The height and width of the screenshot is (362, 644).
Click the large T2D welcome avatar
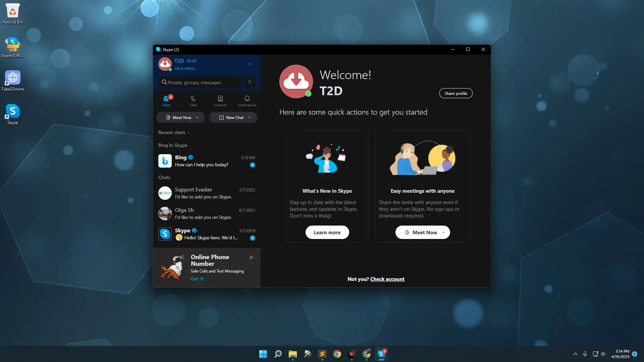click(x=296, y=81)
